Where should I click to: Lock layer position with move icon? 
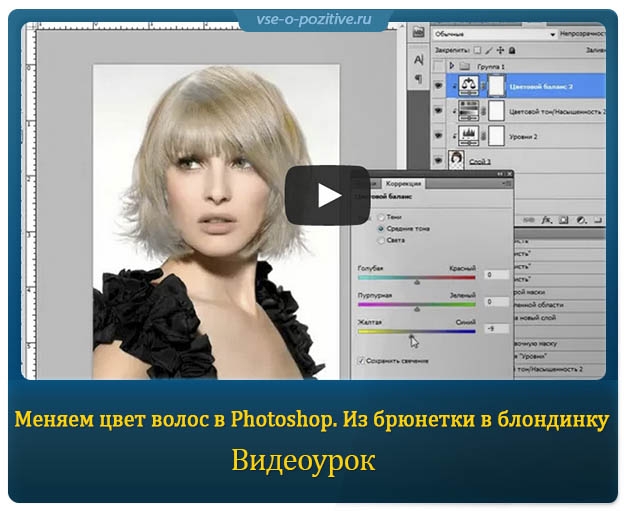tap(500, 50)
